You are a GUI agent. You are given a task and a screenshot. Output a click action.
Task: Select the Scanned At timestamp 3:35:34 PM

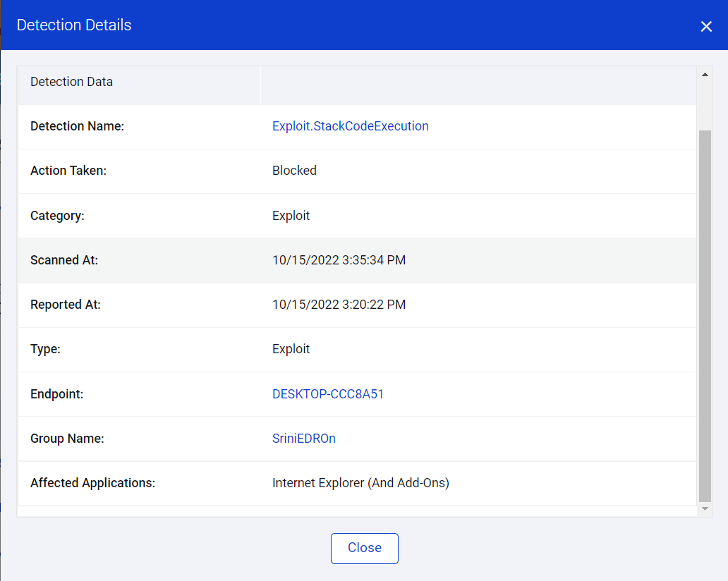click(x=339, y=260)
